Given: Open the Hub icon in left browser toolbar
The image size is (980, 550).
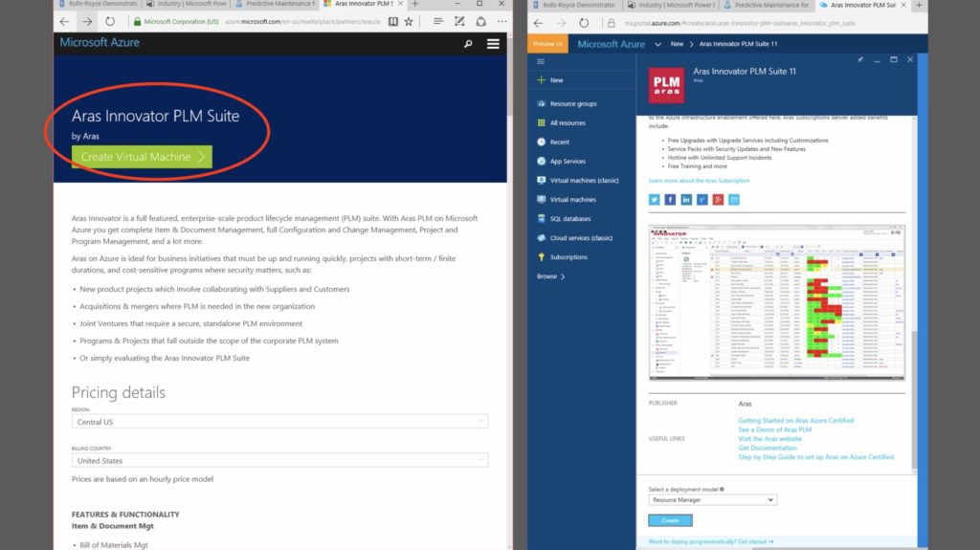Looking at the screenshot, I should [437, 21].
